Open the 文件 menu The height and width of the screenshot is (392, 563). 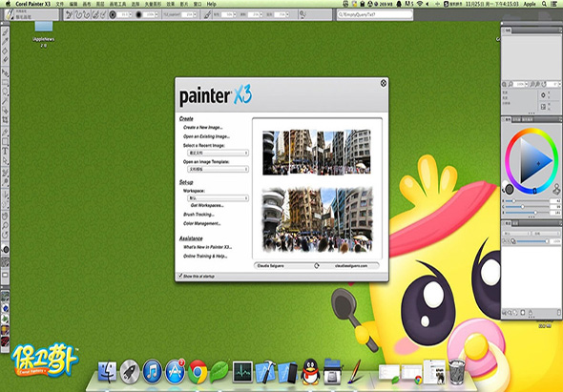59,4
